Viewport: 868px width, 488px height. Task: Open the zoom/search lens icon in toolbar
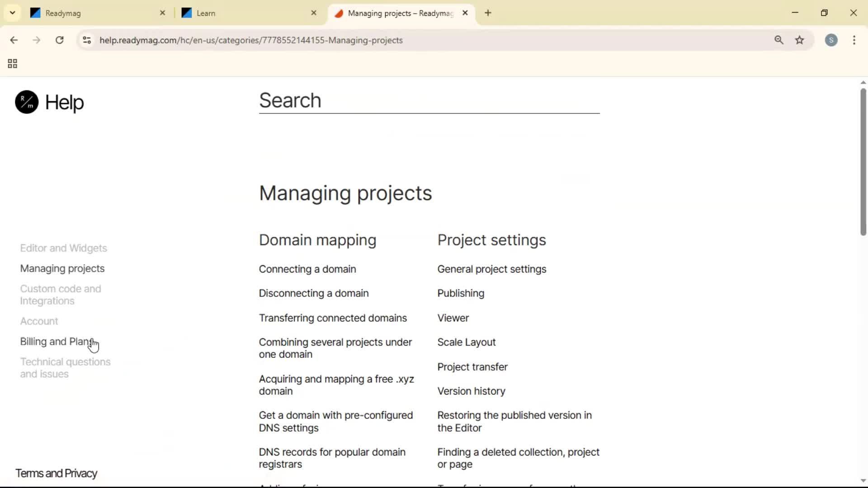click(779, 40)
